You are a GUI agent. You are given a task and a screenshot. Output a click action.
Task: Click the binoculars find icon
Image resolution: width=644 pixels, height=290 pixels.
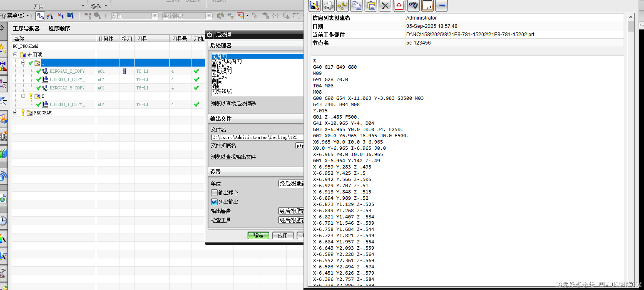(x=413, y=5)
